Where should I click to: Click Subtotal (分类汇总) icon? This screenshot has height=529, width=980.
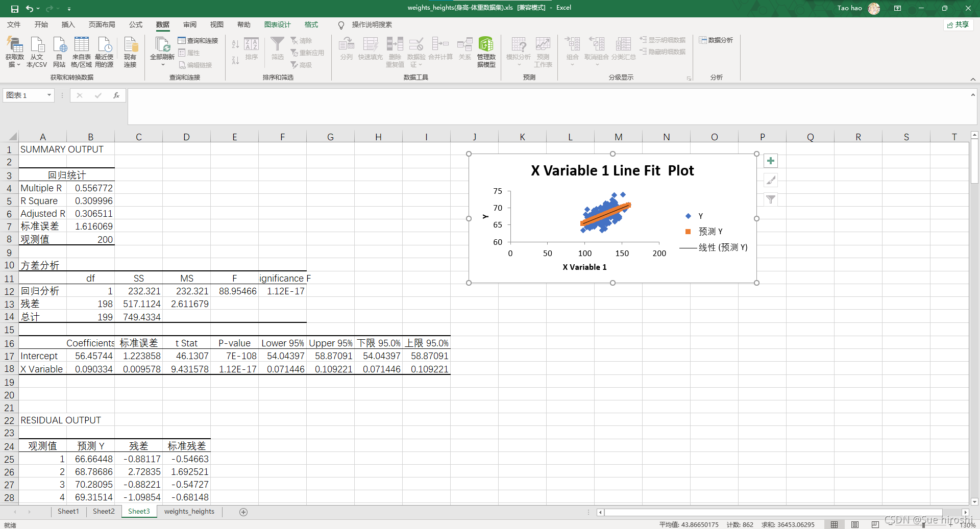click(623, 49)
